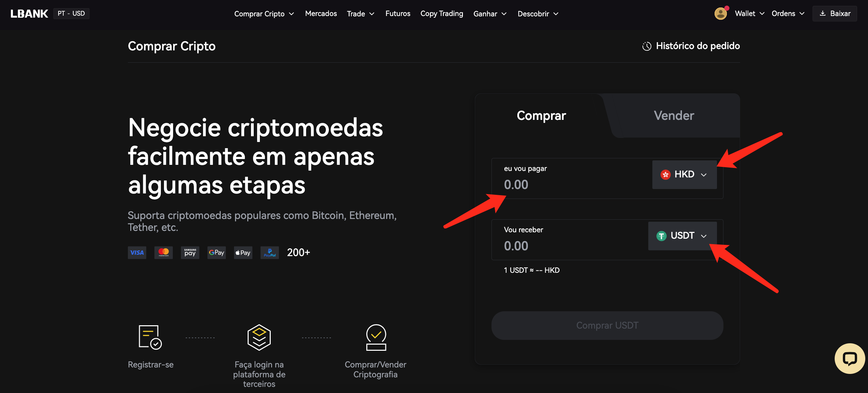Open the HKD currency dropdown
The height and width of the screenshot is (393, 868).
click(x=684, y=175)
